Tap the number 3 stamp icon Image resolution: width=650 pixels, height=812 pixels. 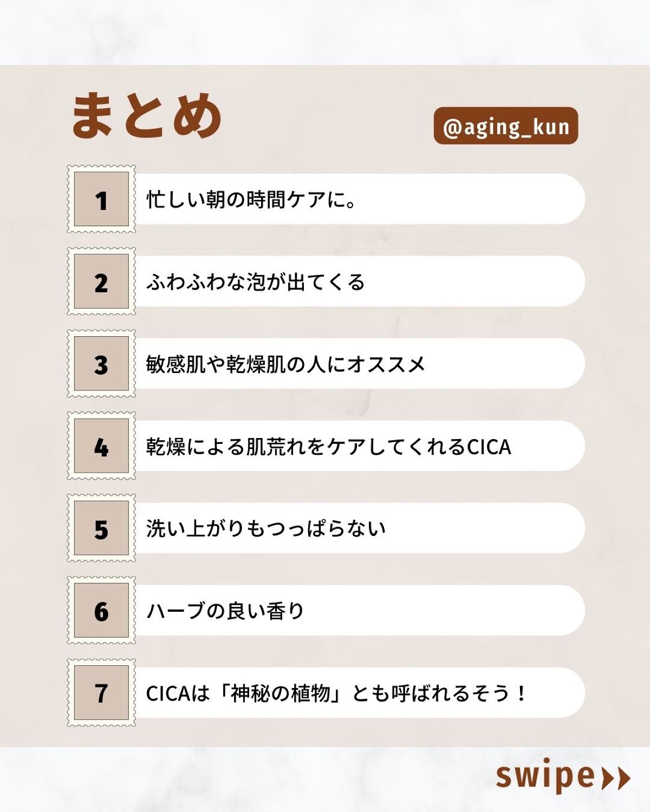(x=101, y=364)
